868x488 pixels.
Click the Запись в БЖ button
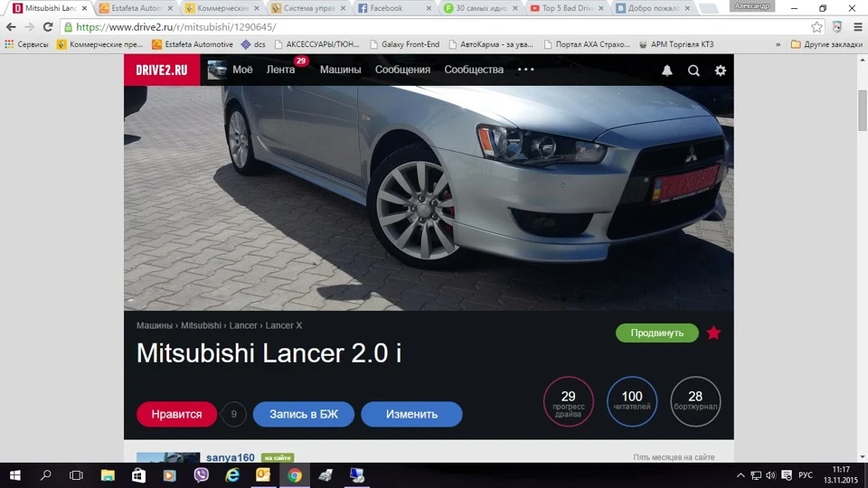coord(304,414)
